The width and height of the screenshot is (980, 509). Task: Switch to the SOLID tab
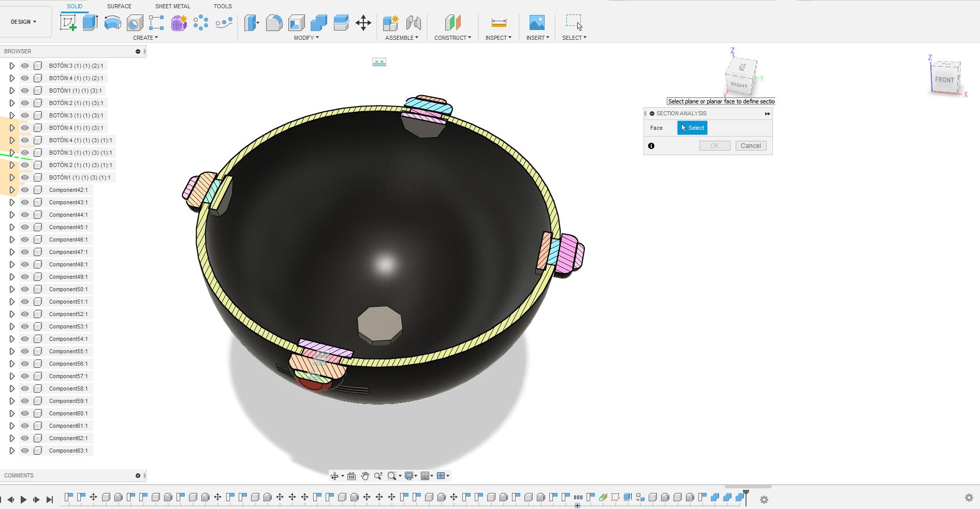[x=75, y=6]
